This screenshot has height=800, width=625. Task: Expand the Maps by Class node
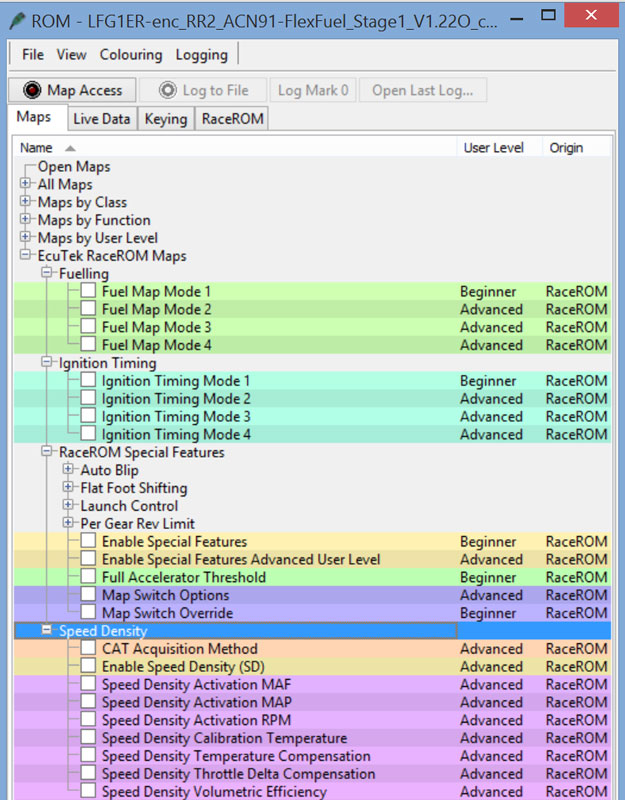25,201
